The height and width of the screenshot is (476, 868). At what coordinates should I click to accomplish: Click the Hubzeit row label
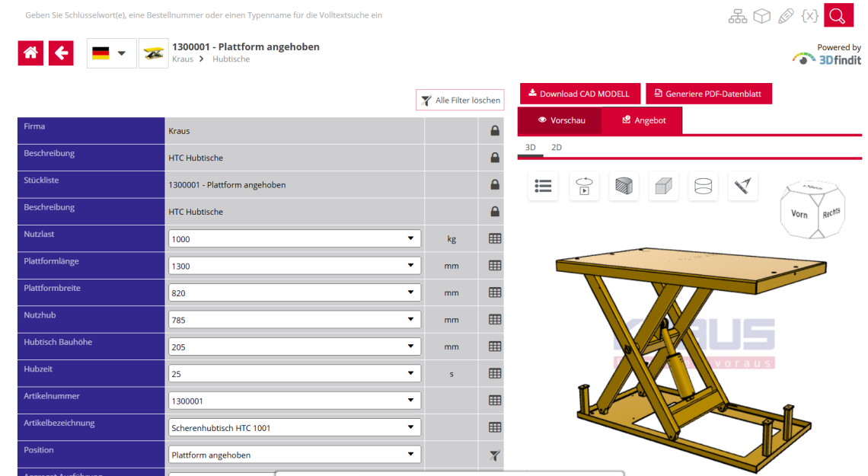click(38, 369)
